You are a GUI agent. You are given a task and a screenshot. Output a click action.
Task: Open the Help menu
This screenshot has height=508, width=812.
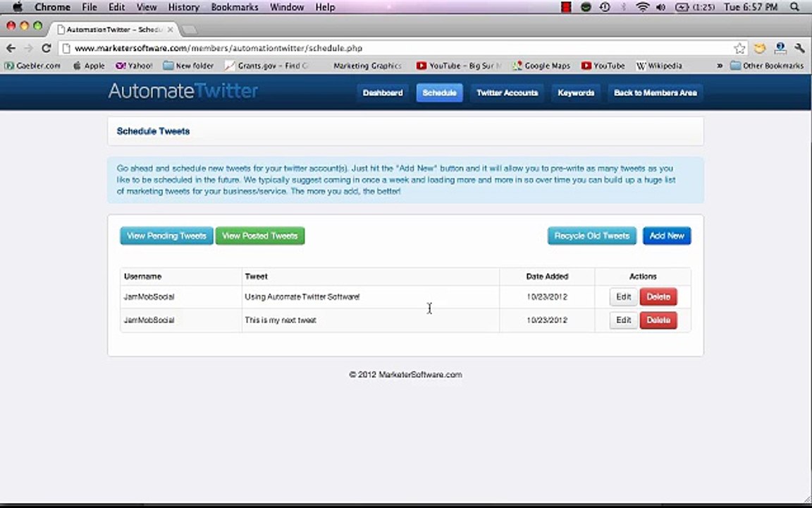pos(325,7)
